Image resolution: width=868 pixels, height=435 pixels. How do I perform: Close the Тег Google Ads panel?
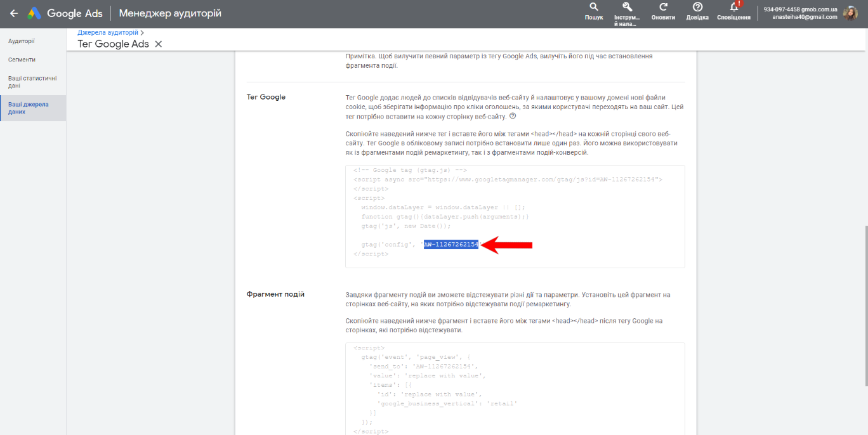[159, 44]
